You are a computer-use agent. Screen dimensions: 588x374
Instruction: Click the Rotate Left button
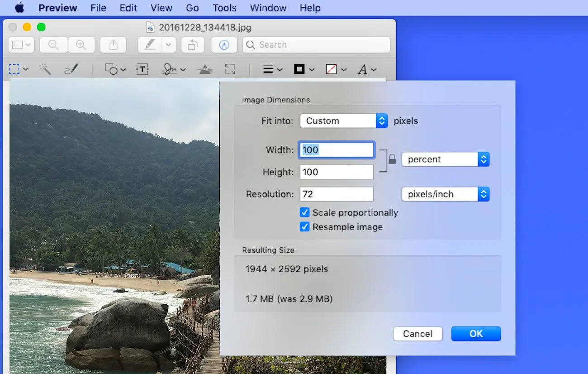tap(193, 45)
